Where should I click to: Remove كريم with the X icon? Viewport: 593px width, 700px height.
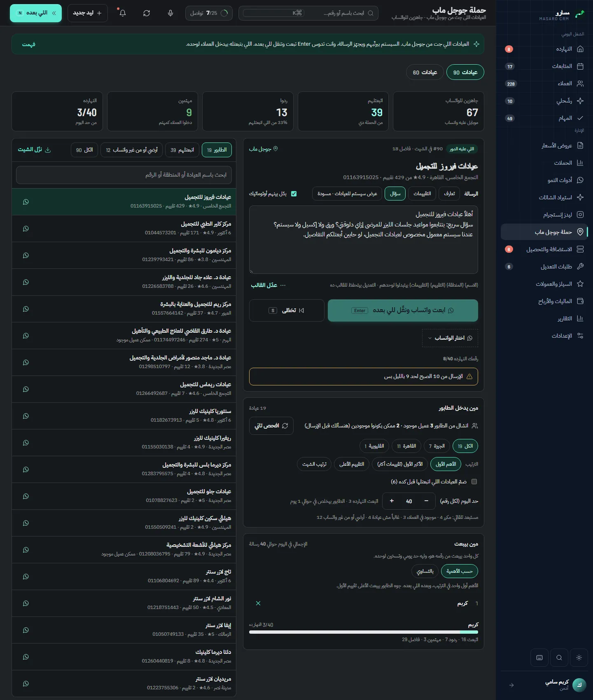coord(258,603)
